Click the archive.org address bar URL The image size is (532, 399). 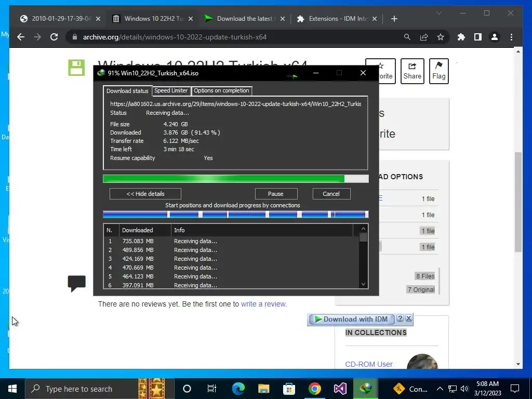tap(175, 37)
